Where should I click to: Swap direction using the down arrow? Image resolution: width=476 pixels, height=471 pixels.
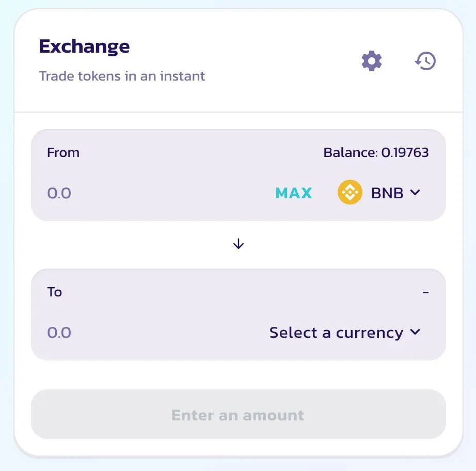click(239, 244)
